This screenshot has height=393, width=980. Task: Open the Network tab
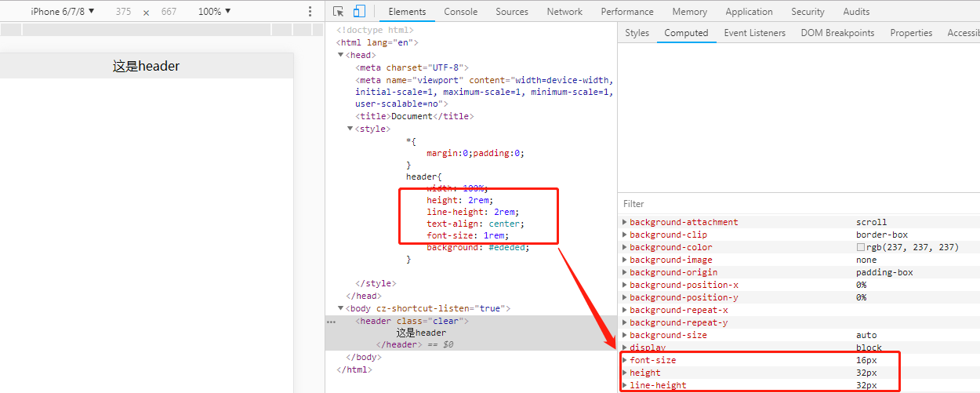[564, 12]
